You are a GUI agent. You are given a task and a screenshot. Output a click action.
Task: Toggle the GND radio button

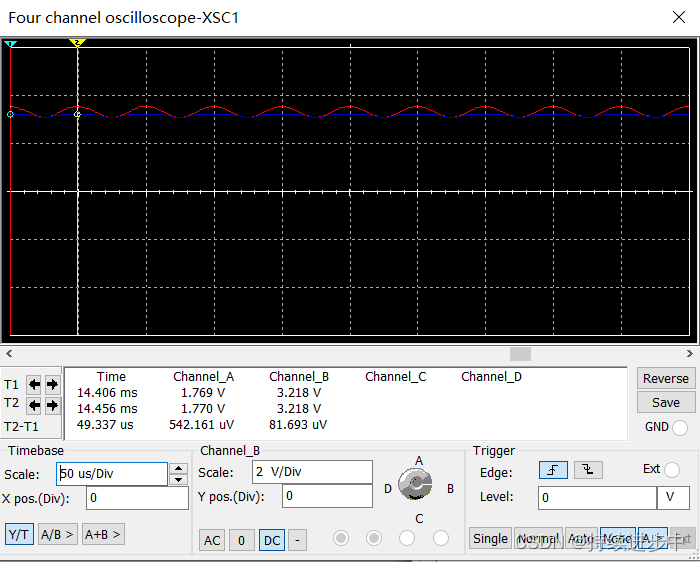[x=679, y=427]
